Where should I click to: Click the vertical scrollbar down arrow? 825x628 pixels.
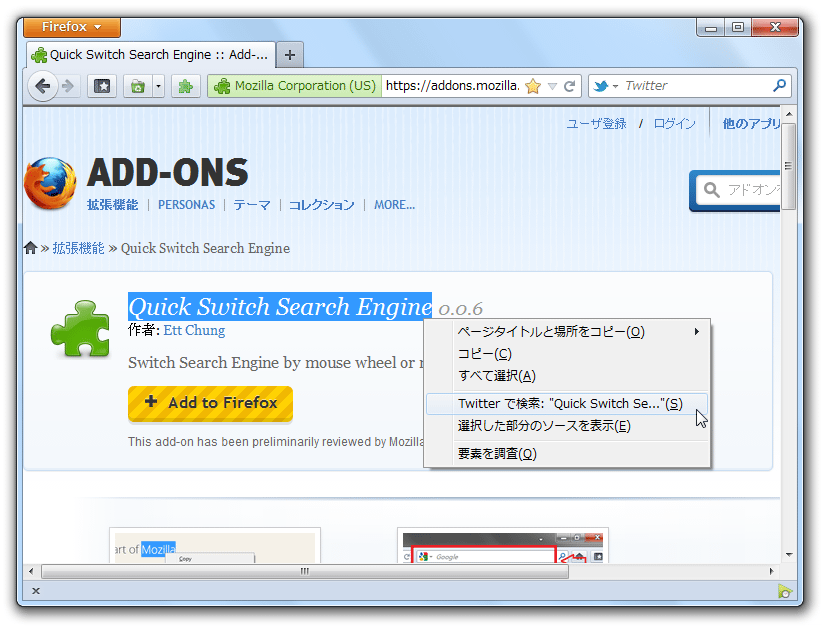(789, 555)
